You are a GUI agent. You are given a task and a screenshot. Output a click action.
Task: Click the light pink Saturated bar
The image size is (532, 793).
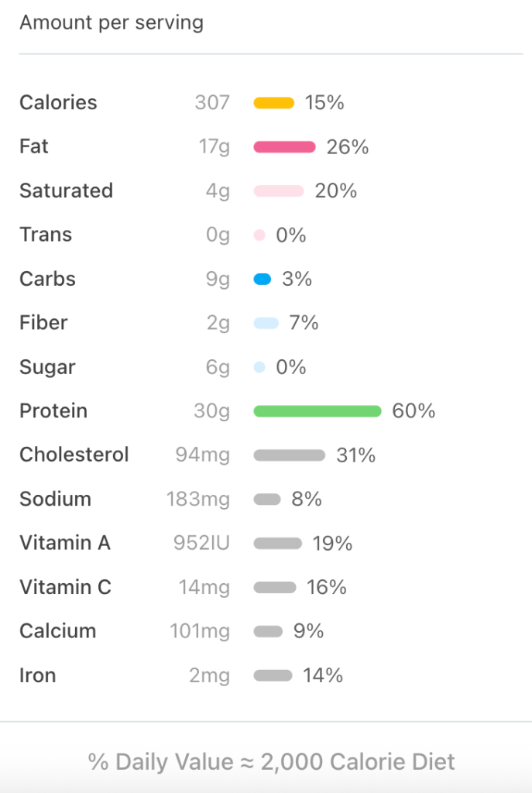[x=278, y=191]
